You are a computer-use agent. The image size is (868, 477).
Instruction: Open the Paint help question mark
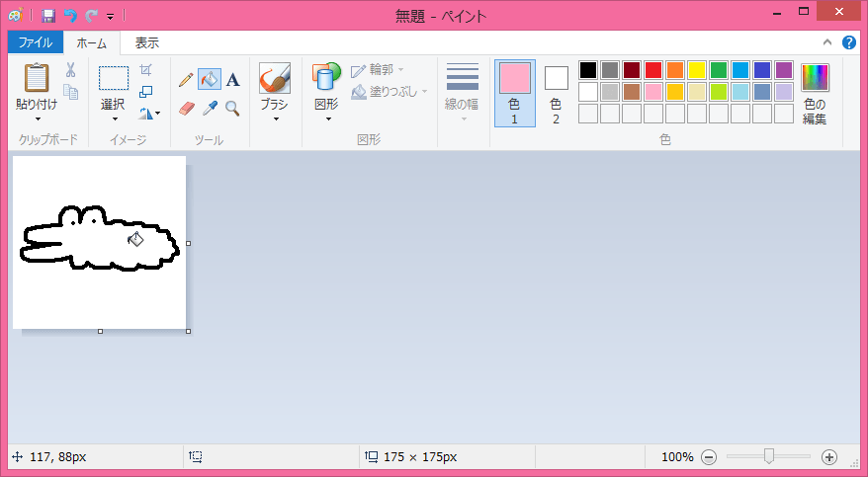pos(848,42)
